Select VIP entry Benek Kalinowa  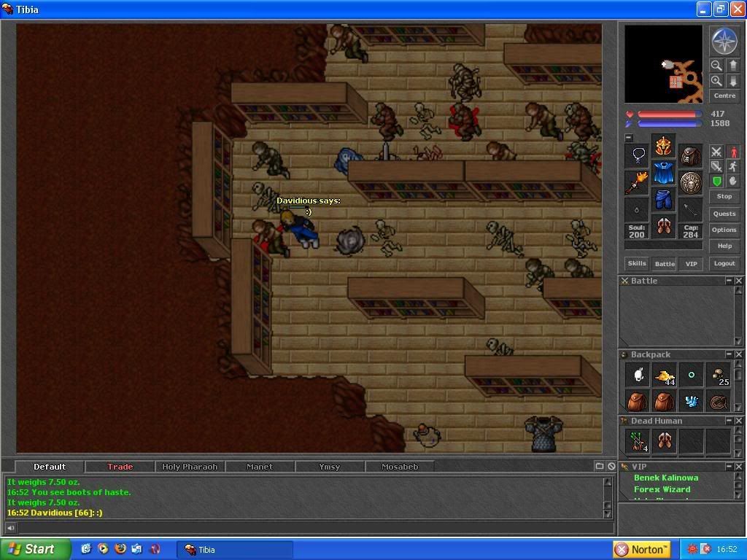[x=666, y=478]
